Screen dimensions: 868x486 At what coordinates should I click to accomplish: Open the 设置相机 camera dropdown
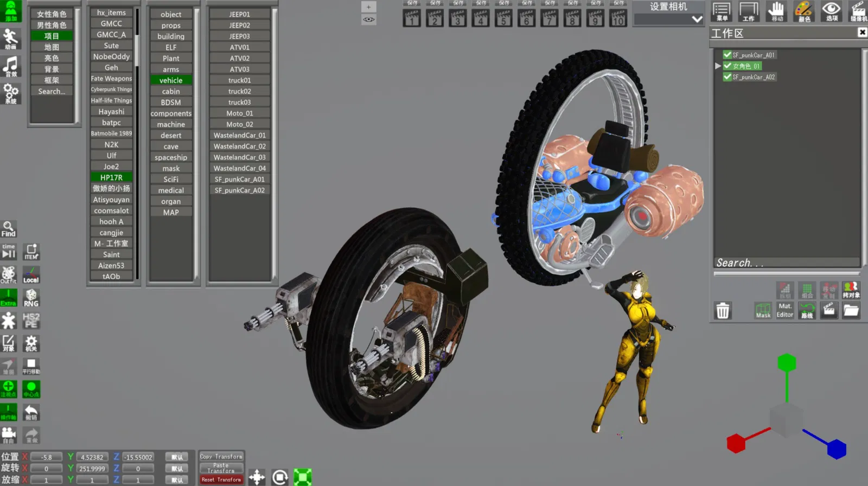[669, 20]
